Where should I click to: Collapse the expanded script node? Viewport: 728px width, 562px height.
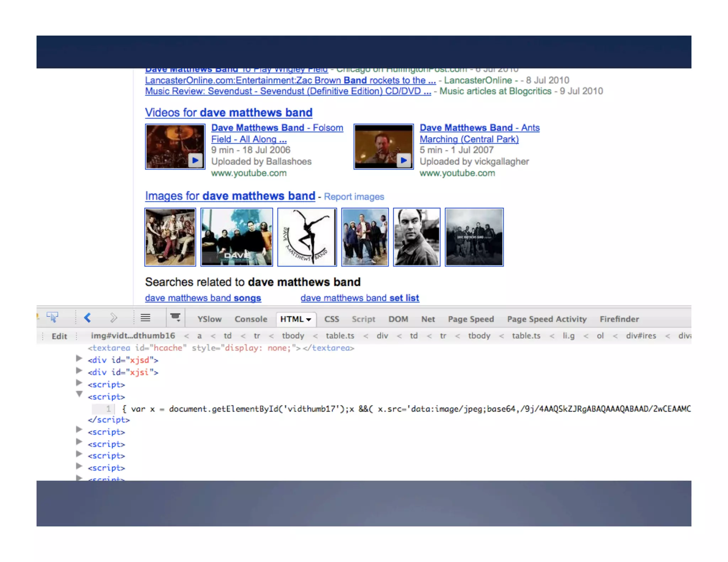(x=79, y=394)
